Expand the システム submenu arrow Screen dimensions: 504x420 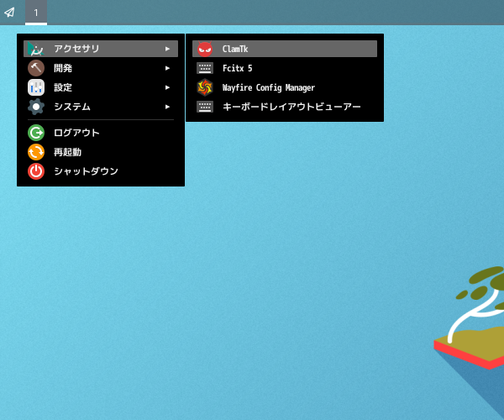coord(167,107)
